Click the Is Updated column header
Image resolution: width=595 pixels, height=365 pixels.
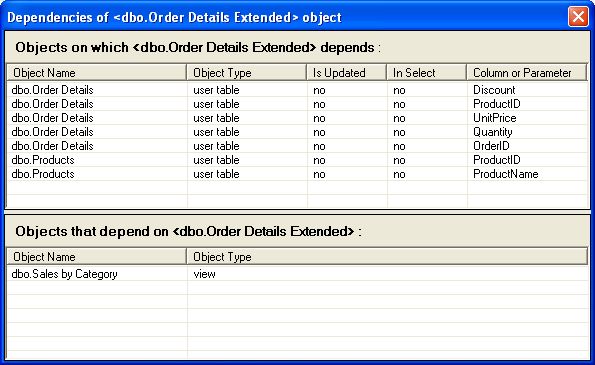(346, 72)
